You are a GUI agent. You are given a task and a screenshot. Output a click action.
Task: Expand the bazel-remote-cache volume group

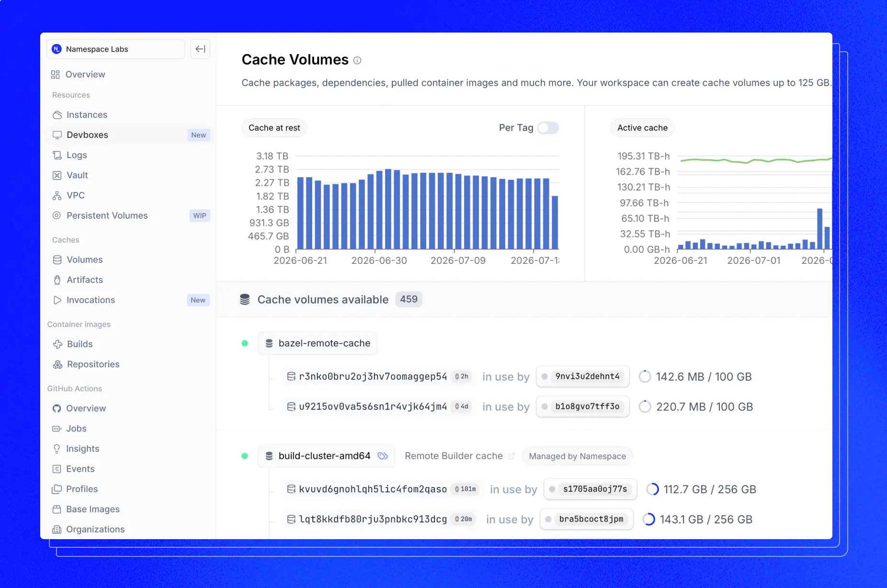point(318,343)
